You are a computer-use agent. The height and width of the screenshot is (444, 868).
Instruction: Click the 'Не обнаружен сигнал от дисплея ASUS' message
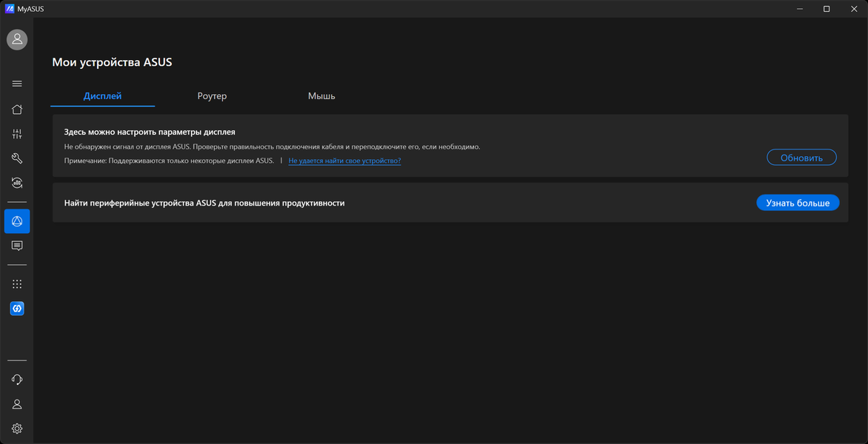(x=273, y=147)
